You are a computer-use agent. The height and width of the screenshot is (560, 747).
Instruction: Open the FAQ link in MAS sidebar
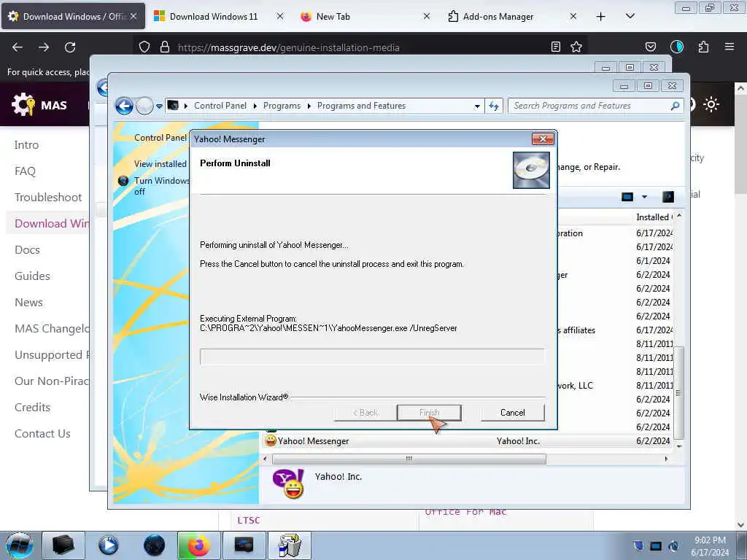pyautogui.click(x=26, y=171)
